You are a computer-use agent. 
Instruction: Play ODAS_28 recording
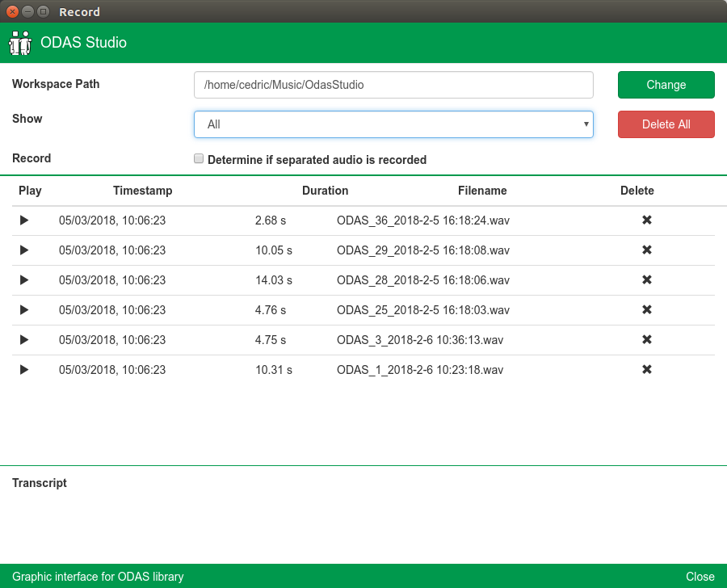[x=24, y=280]
